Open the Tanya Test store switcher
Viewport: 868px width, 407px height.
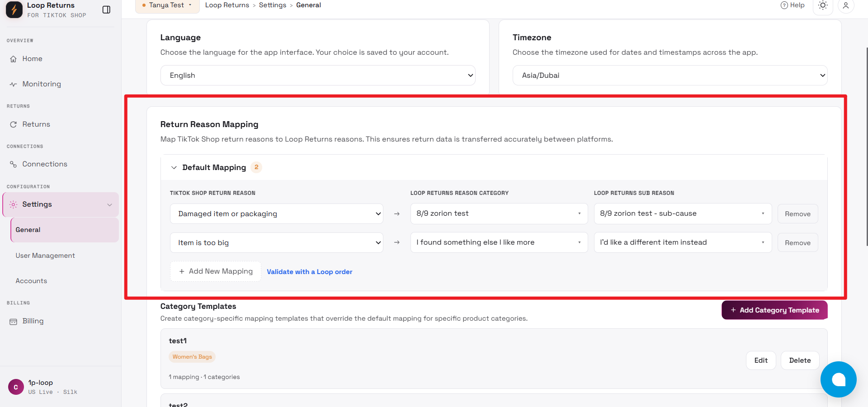point(167,5)
